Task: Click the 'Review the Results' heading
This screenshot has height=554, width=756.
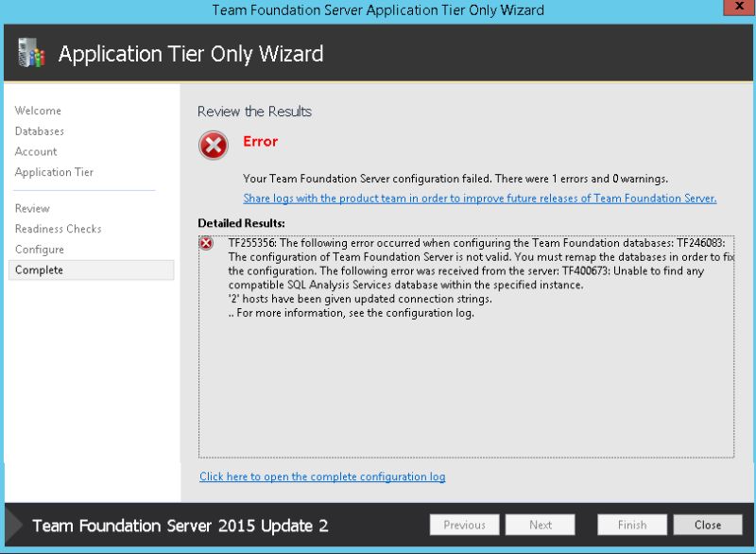Action: pyautogui.click(x=254, y=112)
